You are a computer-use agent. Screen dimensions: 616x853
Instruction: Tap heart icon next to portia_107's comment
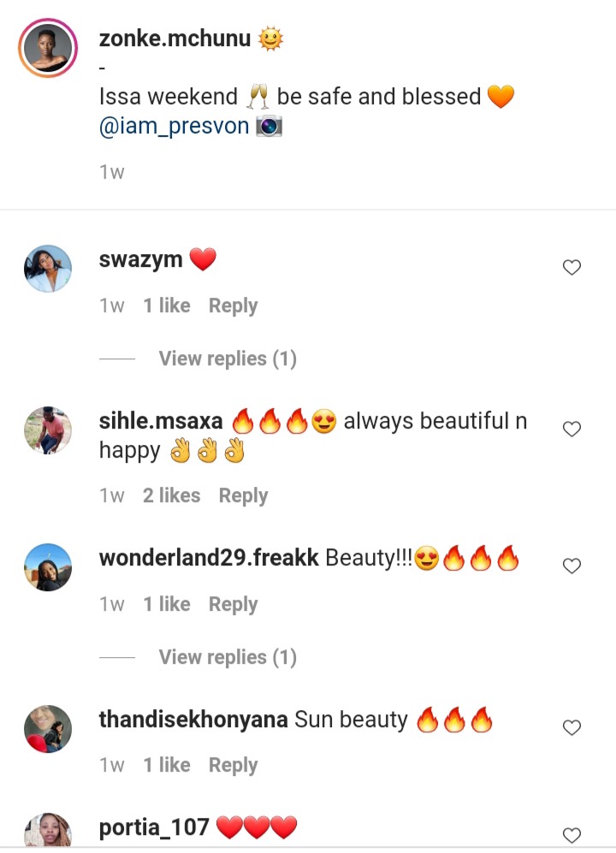[572, 835]
